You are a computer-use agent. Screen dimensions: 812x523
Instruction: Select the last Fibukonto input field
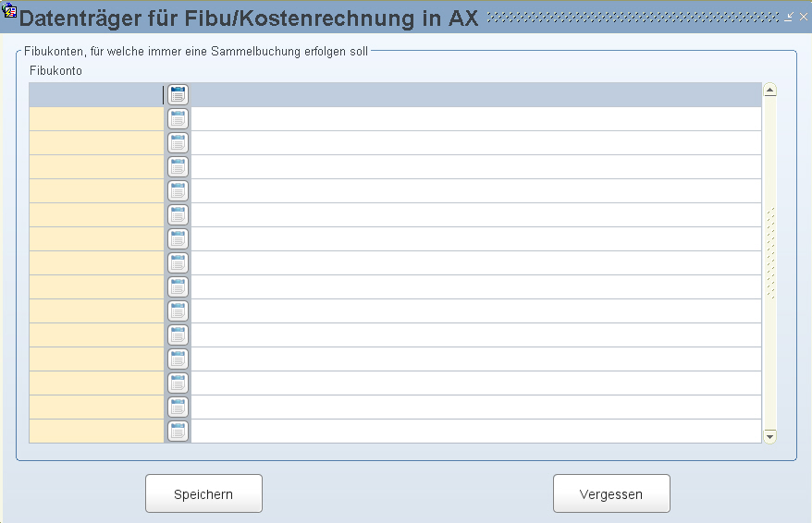(x=96, y=431)
